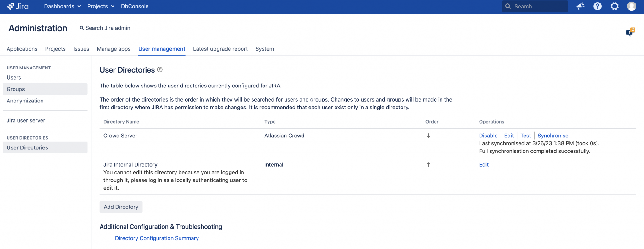Switch to the Manage apps tab
The width and height of the screenshot is (644, 249).
coord(114,49)
